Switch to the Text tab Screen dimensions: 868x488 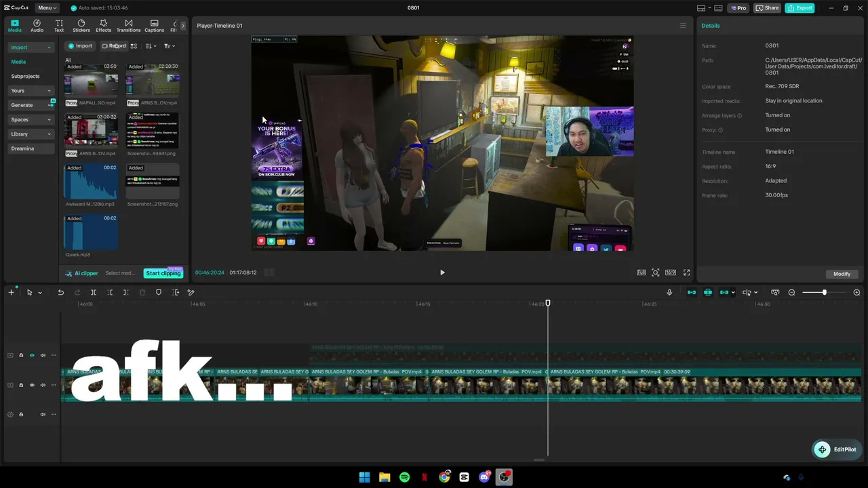click(x=59, y=26)
